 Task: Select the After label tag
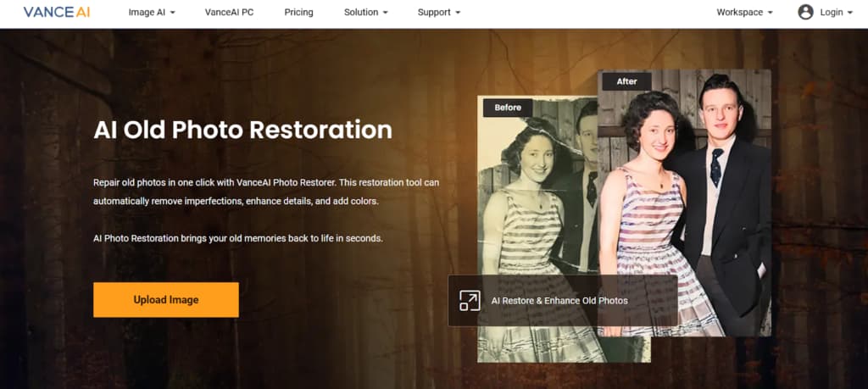[626, 81]
